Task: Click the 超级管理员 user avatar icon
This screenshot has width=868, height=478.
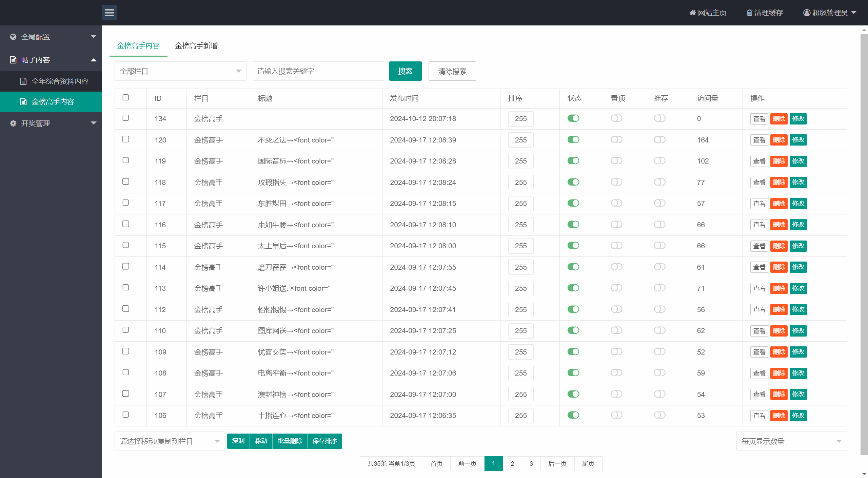Action: (x=807, y=13)
